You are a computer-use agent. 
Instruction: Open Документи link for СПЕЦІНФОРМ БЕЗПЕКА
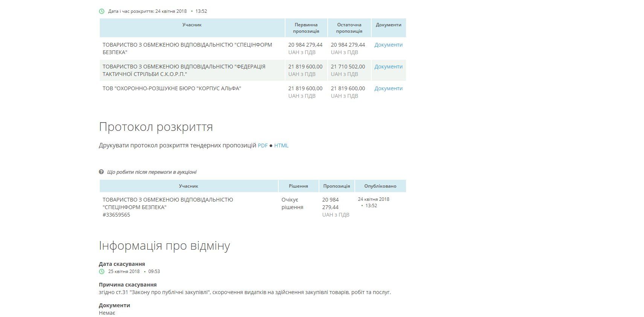point(388,45)
